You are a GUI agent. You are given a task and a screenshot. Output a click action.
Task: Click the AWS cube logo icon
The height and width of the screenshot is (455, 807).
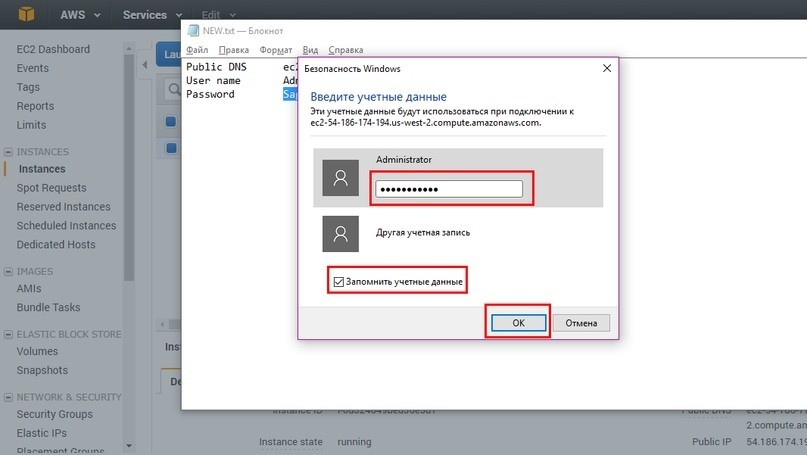coord(26,14)
